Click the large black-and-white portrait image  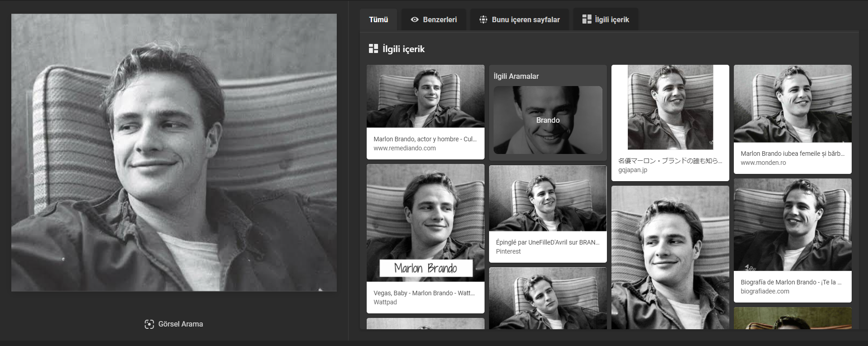pyautogui.click(x=174, y=152)
